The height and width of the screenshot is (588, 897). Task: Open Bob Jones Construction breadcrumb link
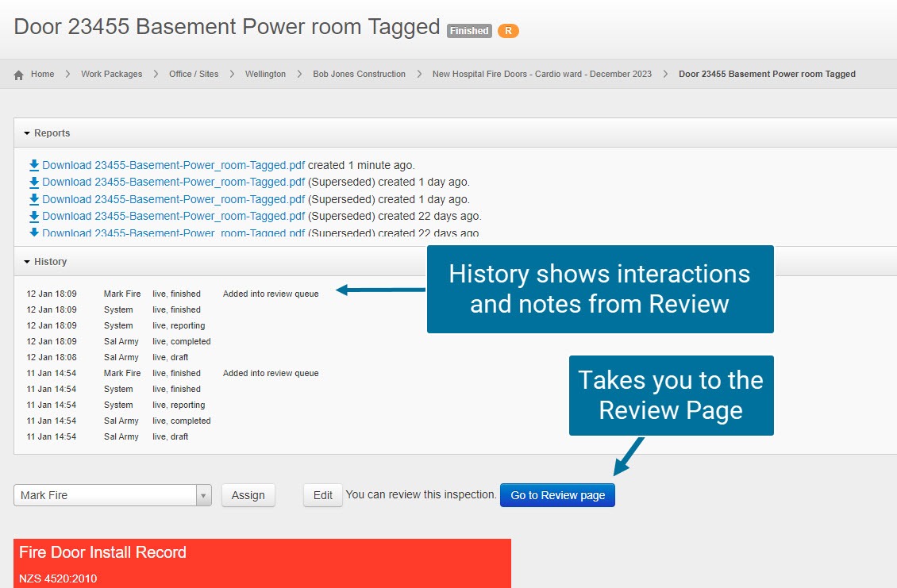359,74
